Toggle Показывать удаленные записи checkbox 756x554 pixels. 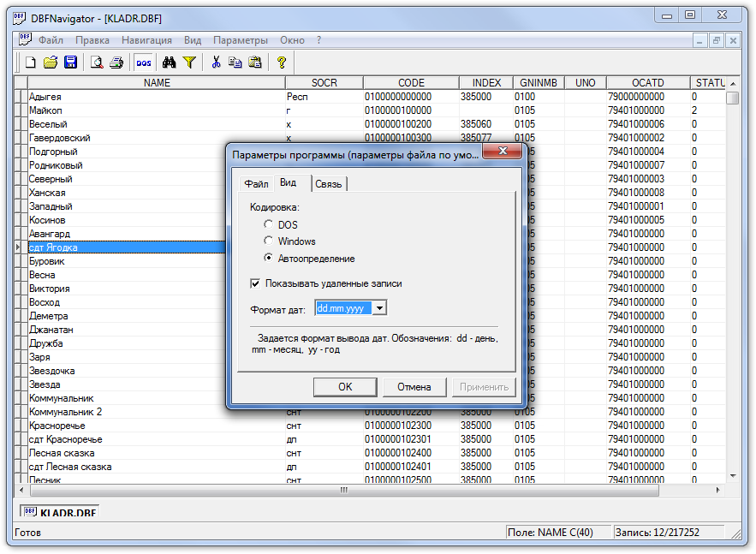coord(255,283)
